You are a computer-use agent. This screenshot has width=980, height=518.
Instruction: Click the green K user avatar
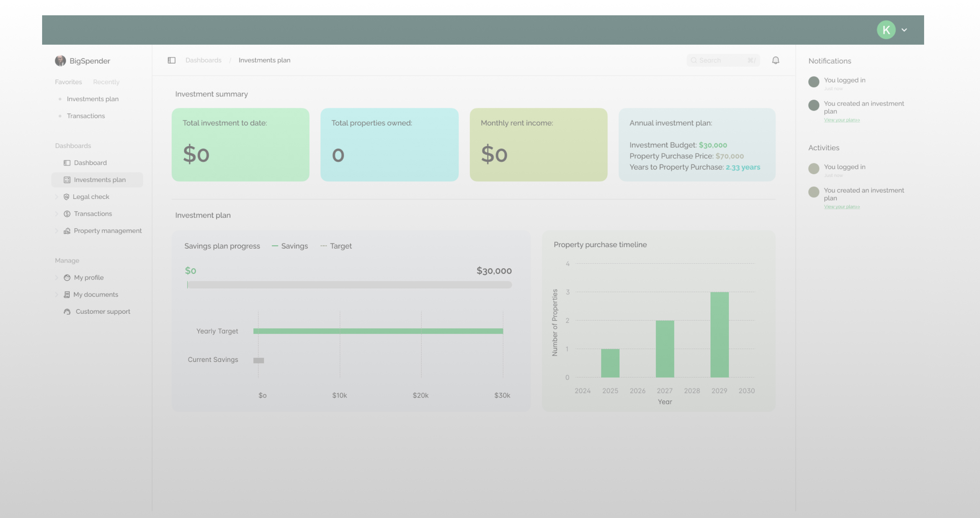point(886,30)
